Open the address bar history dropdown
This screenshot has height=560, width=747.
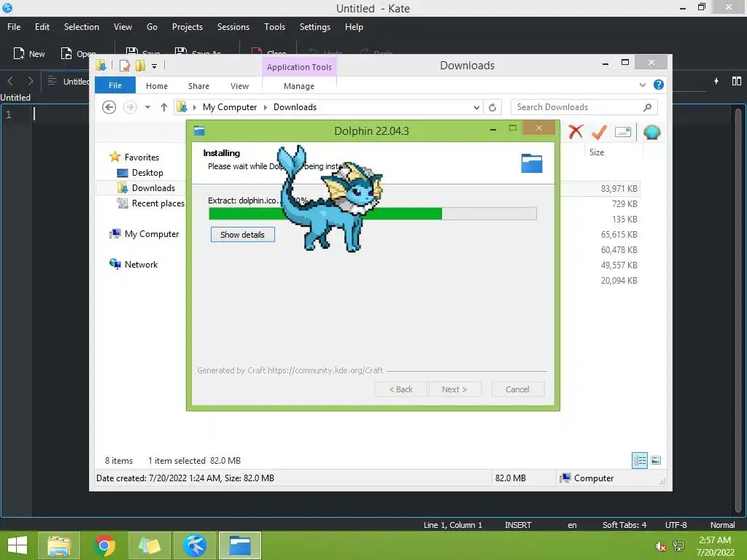tap(476, 108)
